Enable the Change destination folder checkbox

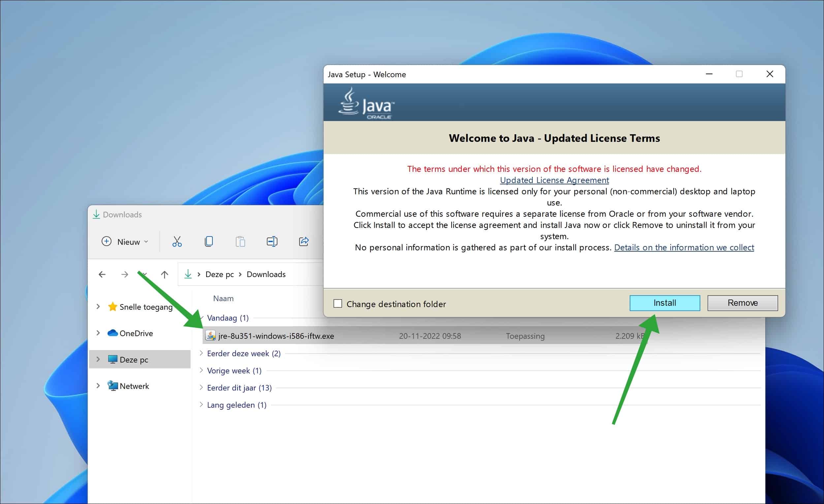(x=338, y=304)
